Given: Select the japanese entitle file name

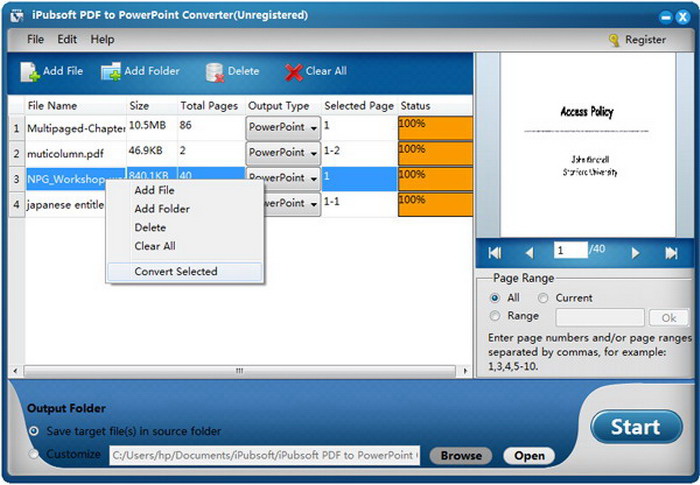Looking at the screenshot, I should (66, 205).
